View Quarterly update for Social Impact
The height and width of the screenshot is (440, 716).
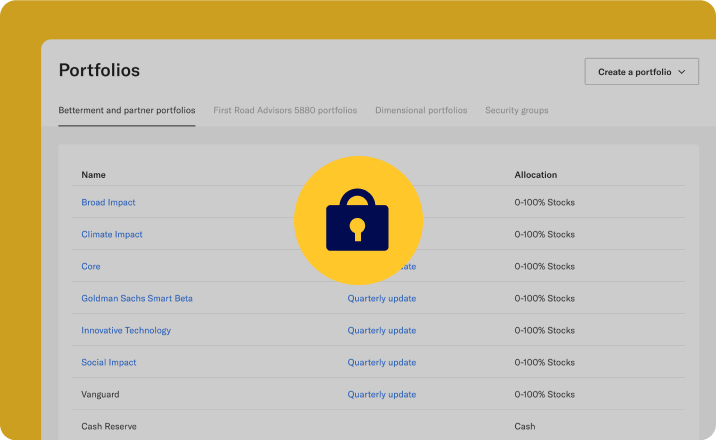point(382,362)
